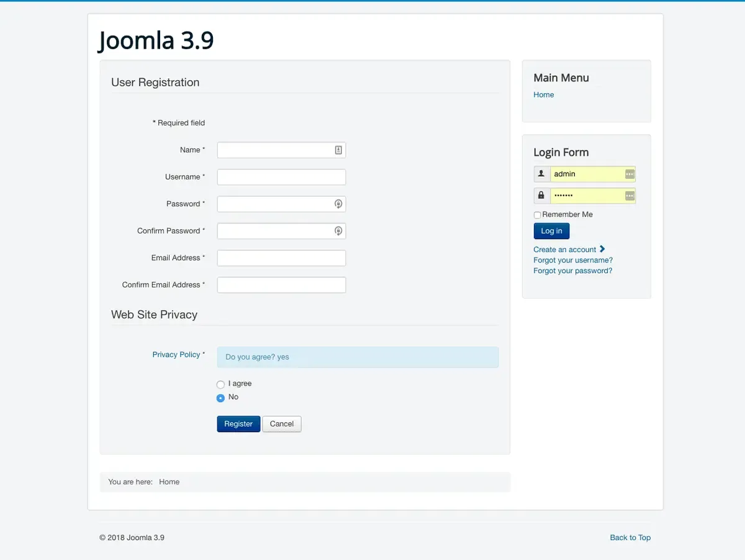The image size is (745, 560).
Task: Open the Privacy Policy link
Action: point(176,355)
